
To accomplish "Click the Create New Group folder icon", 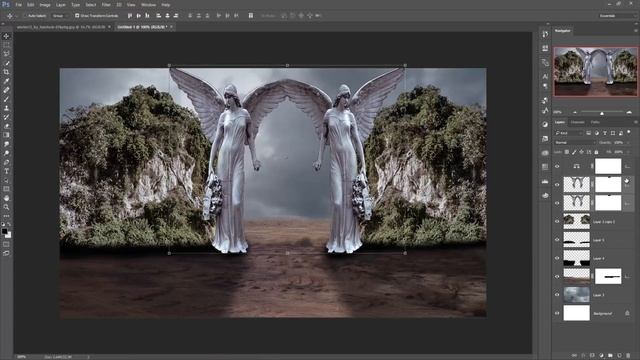I will coord(610,356).
